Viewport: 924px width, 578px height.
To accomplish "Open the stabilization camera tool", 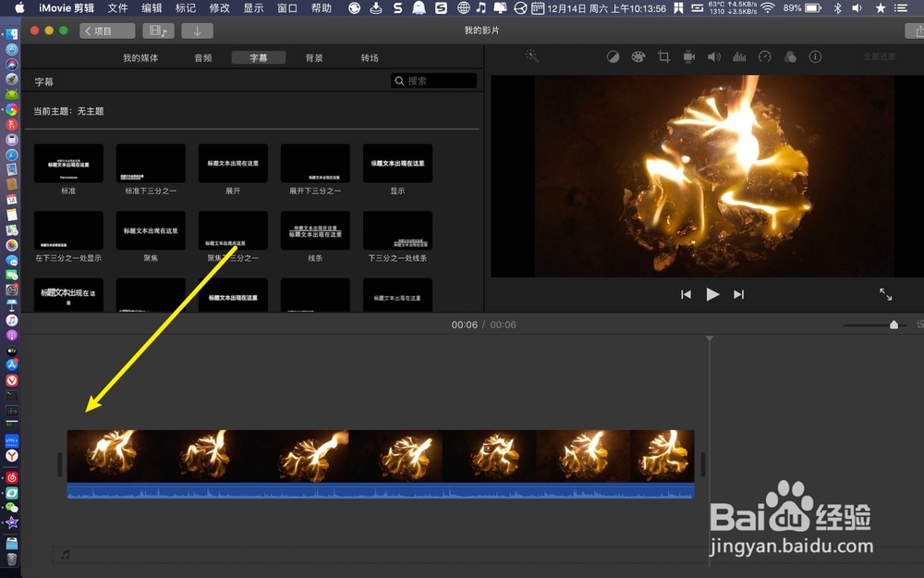I will pyautogui.click(x=689, y=56).
